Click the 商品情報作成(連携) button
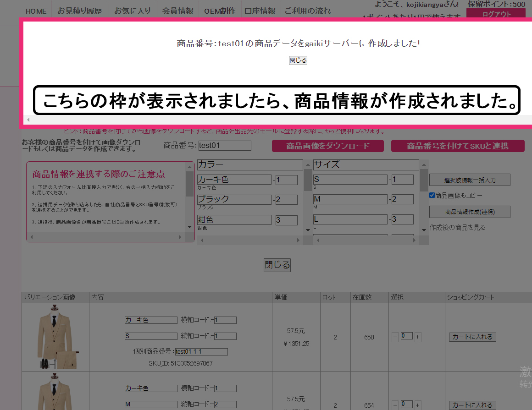 click(x=470, y=212)
